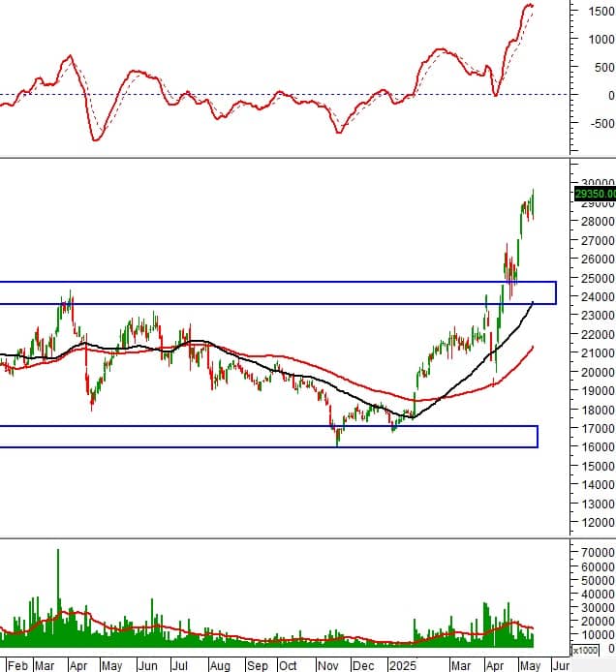Image resolution: width=616 pixels, height=672 pixels.
Task: Click the Feb month label on time axis
Action: point(18,665)
